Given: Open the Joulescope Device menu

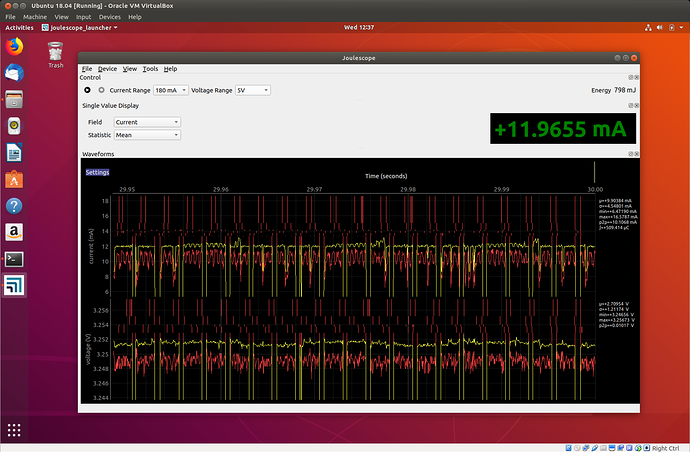Looking at the screenshot, I should pos(107,69).
